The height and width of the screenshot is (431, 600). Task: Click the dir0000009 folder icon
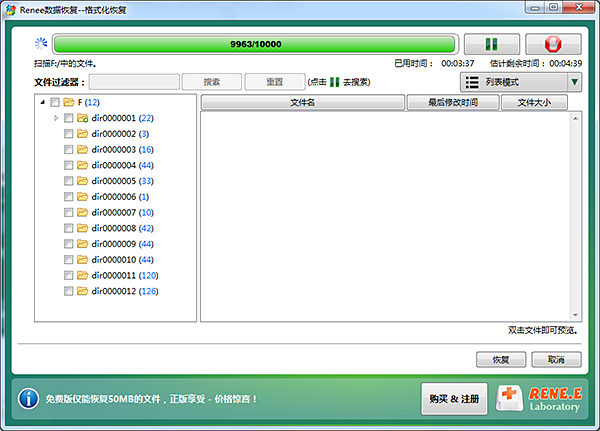pyautogui.click(x=82, y=244)
